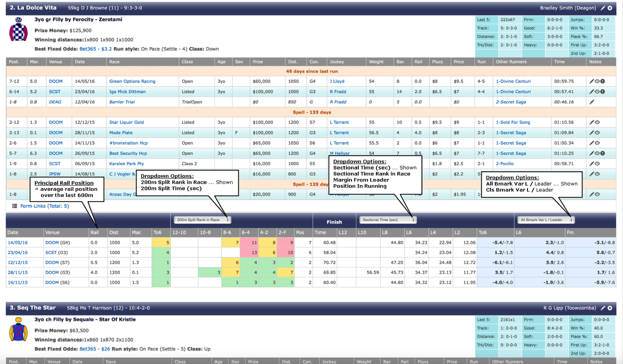Open the 200m Split Rank in Race dropdown

pos(202,220)
